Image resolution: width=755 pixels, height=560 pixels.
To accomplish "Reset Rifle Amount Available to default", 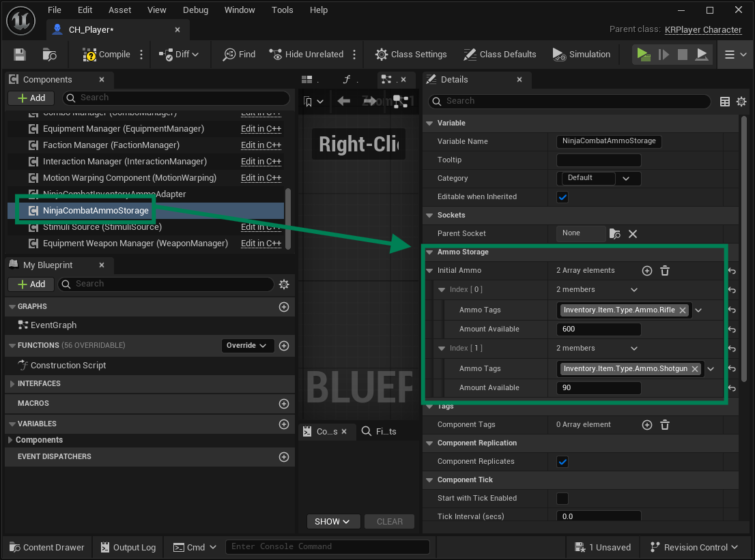I will pyautogui.click(x=732, y=329).
